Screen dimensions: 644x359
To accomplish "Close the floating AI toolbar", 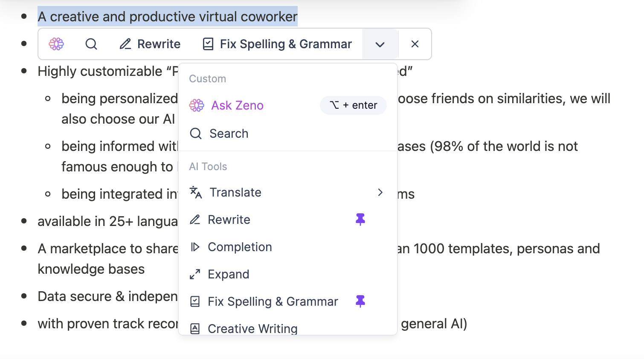I will coord(415,44).
